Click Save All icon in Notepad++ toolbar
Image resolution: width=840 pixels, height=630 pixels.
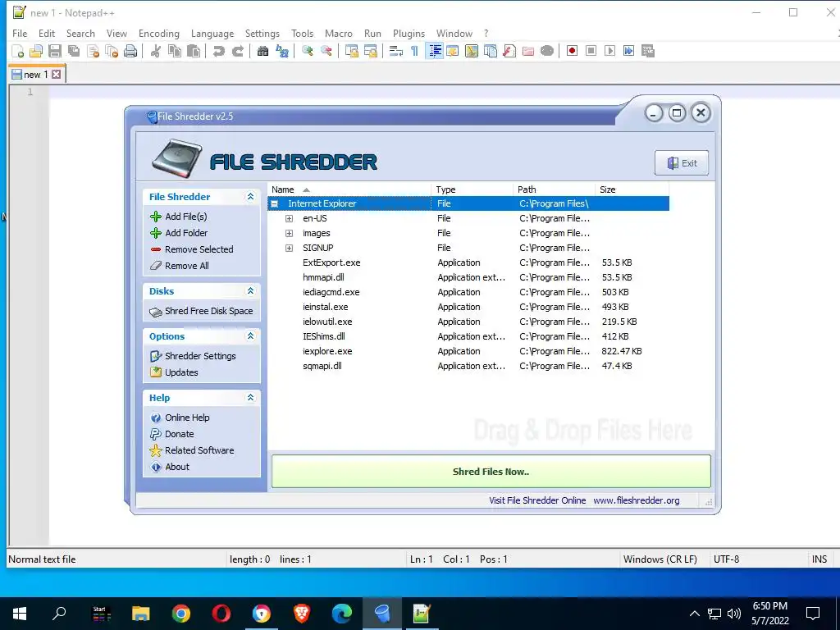tap(73, 51)
